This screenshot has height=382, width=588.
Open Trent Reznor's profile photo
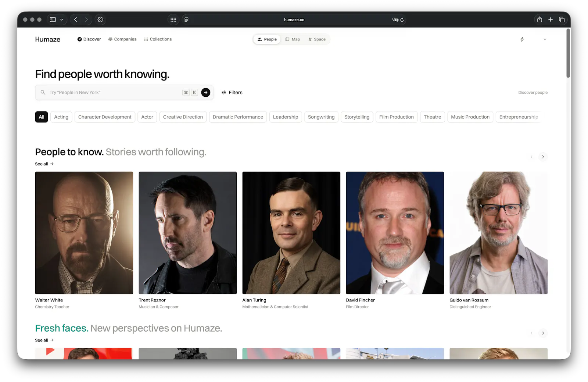click(x=188, y=233)
